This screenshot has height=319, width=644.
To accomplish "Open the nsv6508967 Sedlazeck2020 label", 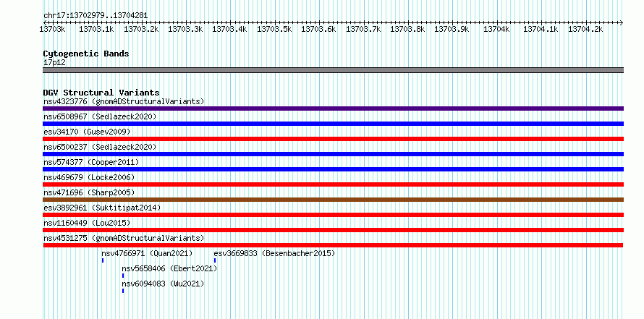I will 100,116.
